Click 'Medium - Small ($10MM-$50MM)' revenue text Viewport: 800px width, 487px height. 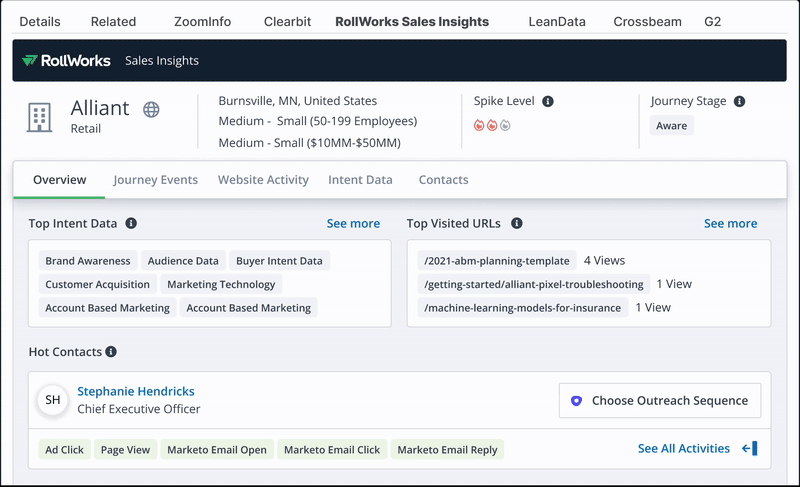coord(310,143)
